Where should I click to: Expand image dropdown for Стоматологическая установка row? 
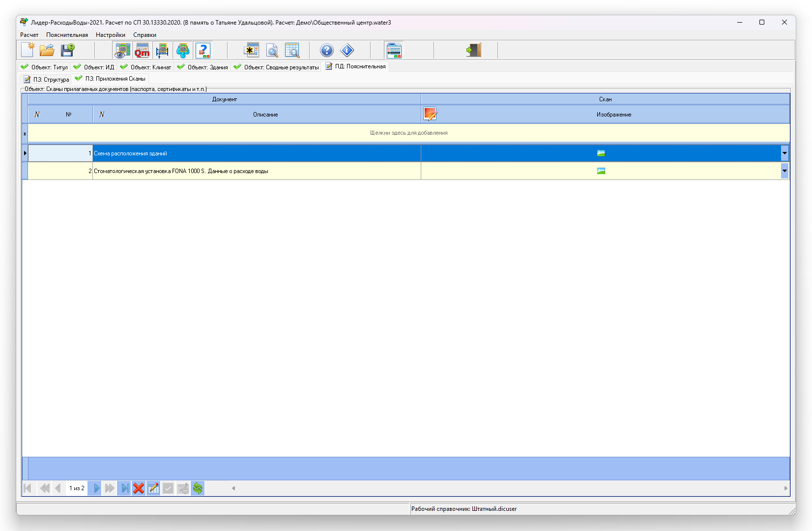coord(784,171)
